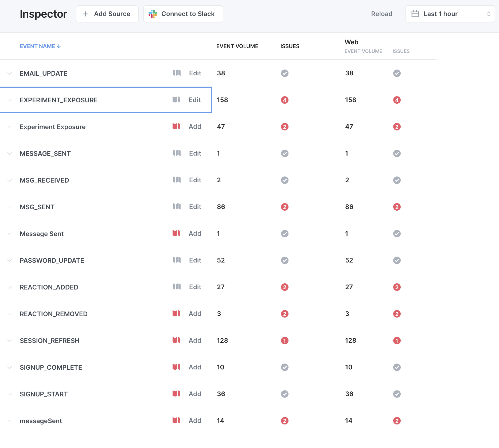Click Web issues badge for REACTION_REMOVED

coord(397,314)
